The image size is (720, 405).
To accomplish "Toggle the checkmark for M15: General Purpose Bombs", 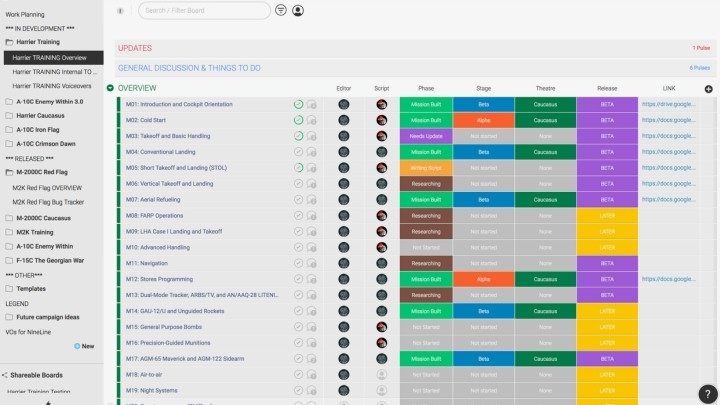I will coord(299,327).
